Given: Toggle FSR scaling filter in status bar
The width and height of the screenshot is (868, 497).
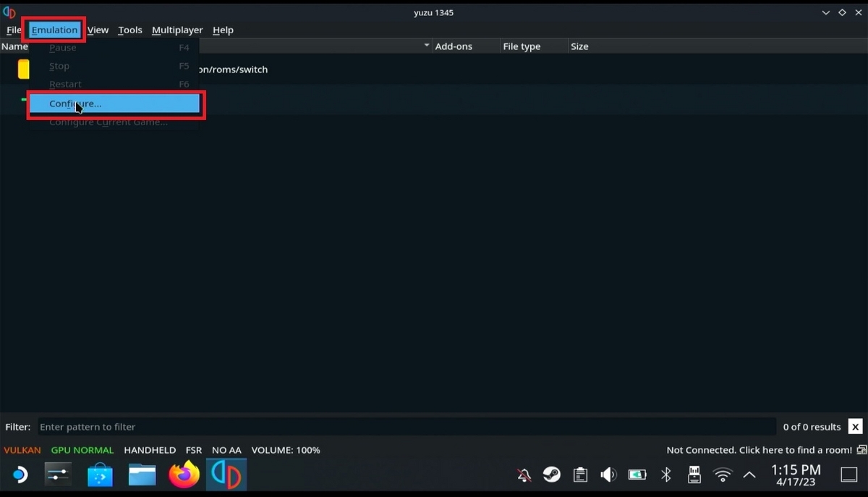Looking at the screenshot, I should tap(194, 450).
